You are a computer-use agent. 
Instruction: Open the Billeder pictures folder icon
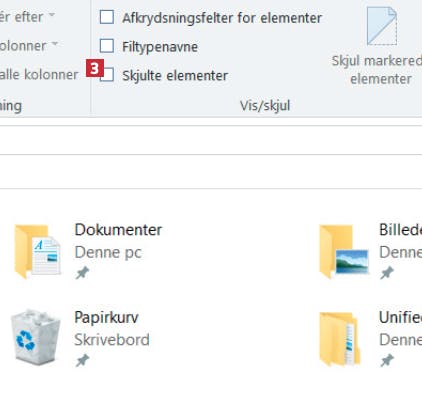point(344,252)
